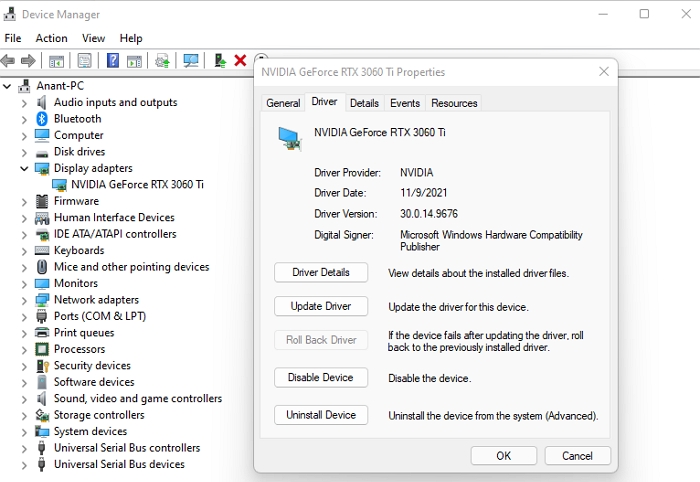700x482 pixels.
Task: Click the Update Driver button
Action: 321,306
